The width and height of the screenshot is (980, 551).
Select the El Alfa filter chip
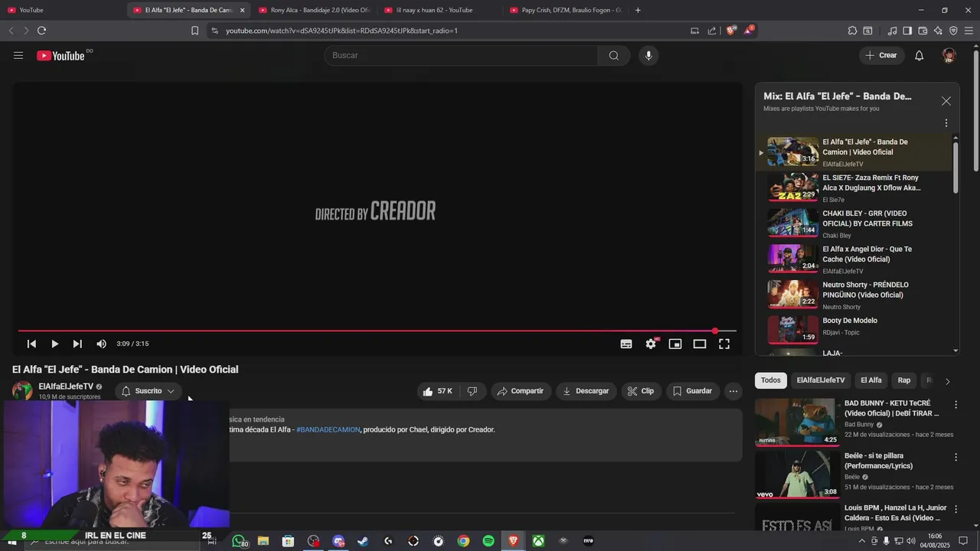pyautogui.click(x=871, y=380)
